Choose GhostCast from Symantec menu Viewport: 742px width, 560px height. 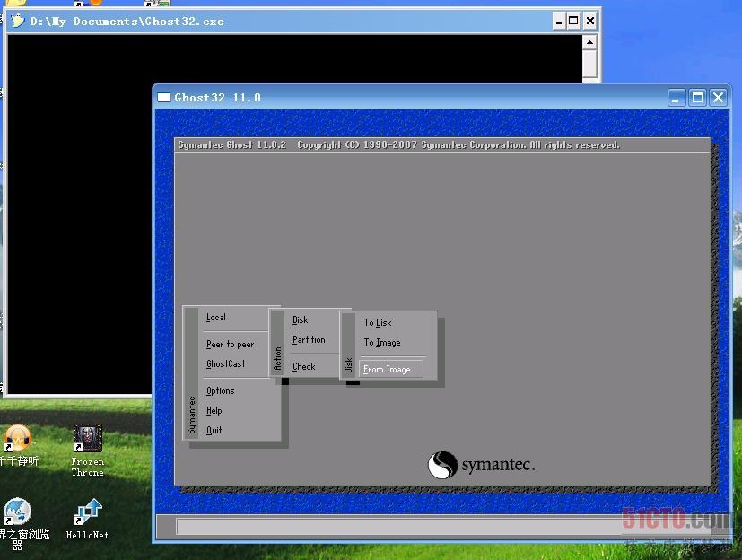[x=226, y=364]
